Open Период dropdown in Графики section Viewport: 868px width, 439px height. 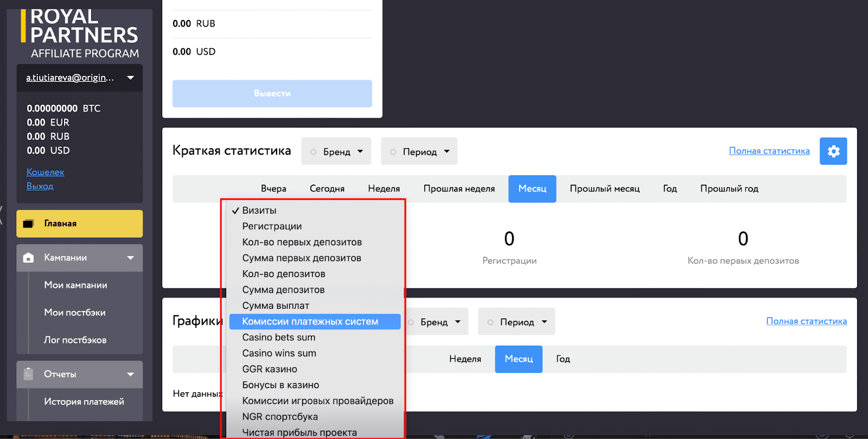coord(516,322)
